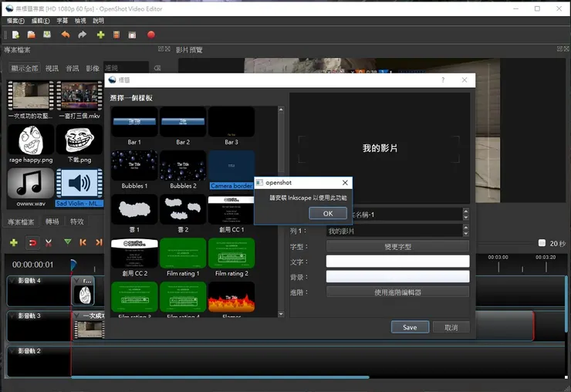
Task: Template list scroll up arrow
Action: 281,110
